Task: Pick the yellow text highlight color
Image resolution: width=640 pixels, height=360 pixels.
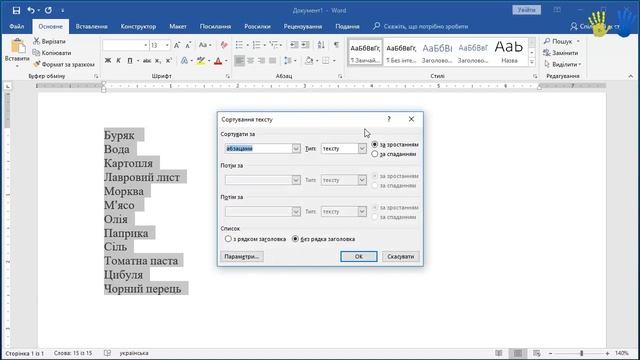Action: coord(200,60)
